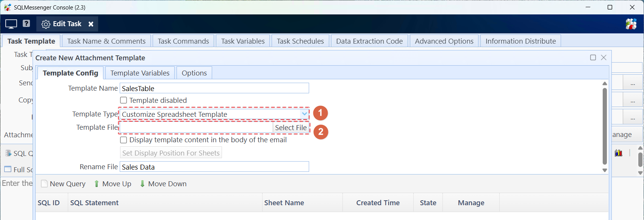Open the Data Extraction Code tab
Image resolution: width=644 pixels, height=220 pixels.
point(369,41)
